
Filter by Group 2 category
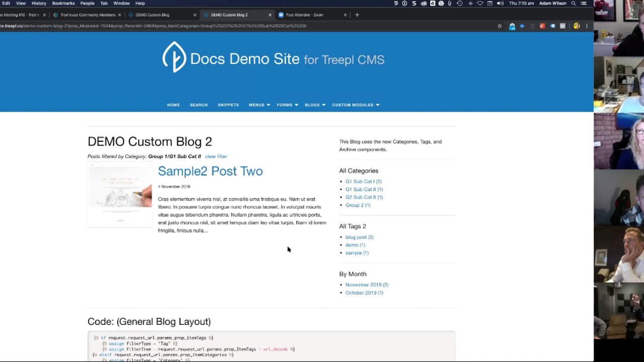358,205
